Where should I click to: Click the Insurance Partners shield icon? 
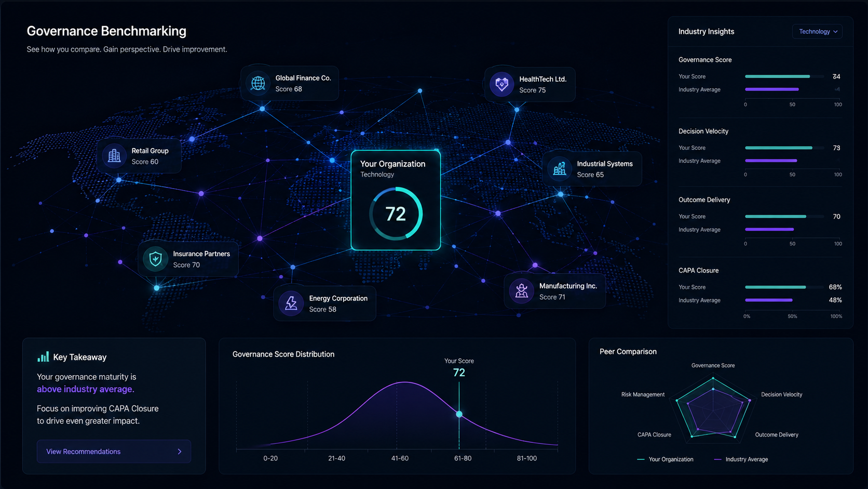tap(155, 259)
